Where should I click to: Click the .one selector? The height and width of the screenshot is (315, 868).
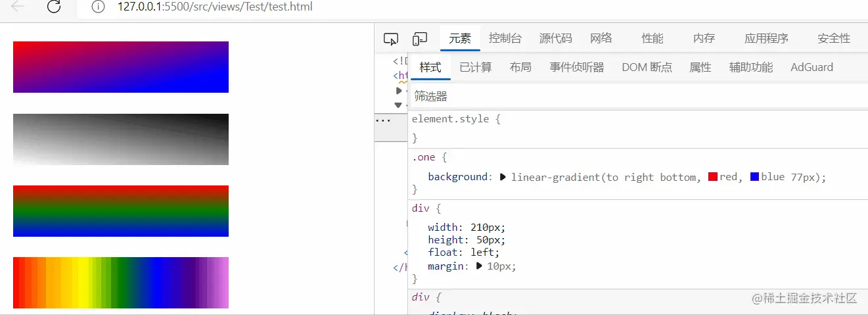tap(423, 157)
